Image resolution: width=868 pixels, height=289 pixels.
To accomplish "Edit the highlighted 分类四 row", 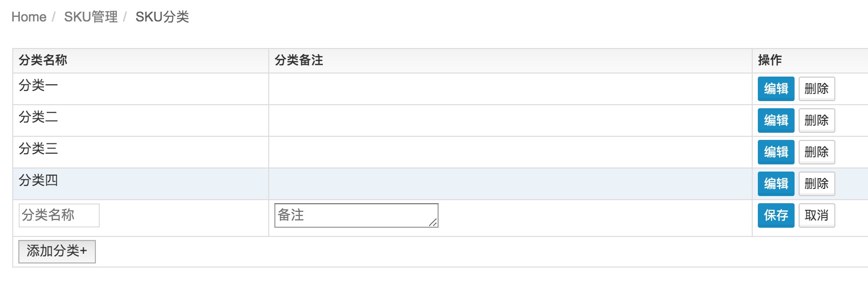I will point(776,184).
